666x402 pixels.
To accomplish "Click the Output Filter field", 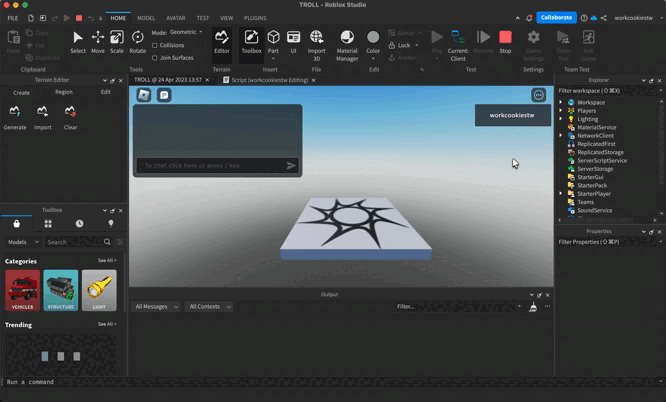I will click(x=458, y=306).
